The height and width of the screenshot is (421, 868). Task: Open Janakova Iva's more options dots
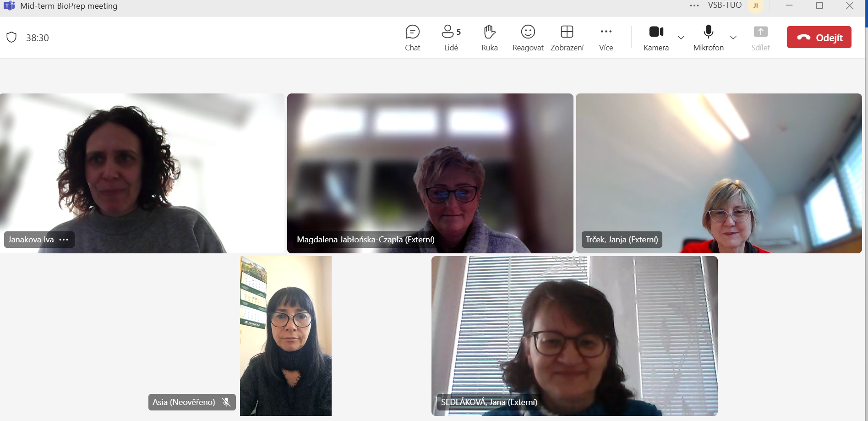pos(64,240)
